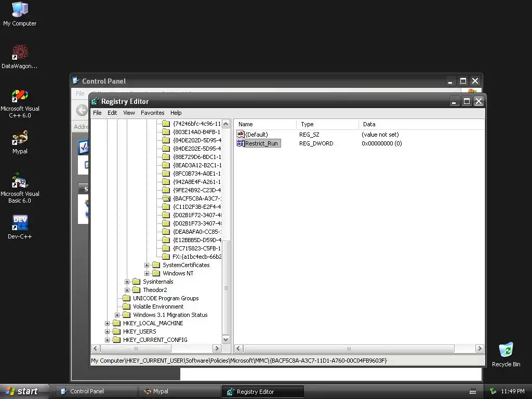Select the {9FE24B92-C23D-4 key folder
Screen dimensions: 532x399
[166, 190]
